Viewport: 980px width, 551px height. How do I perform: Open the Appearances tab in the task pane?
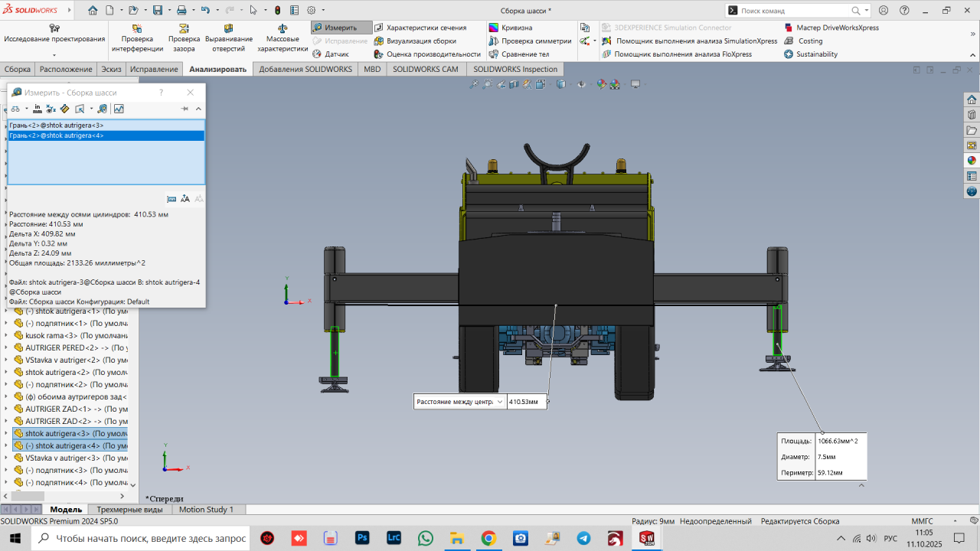[972, 161]
